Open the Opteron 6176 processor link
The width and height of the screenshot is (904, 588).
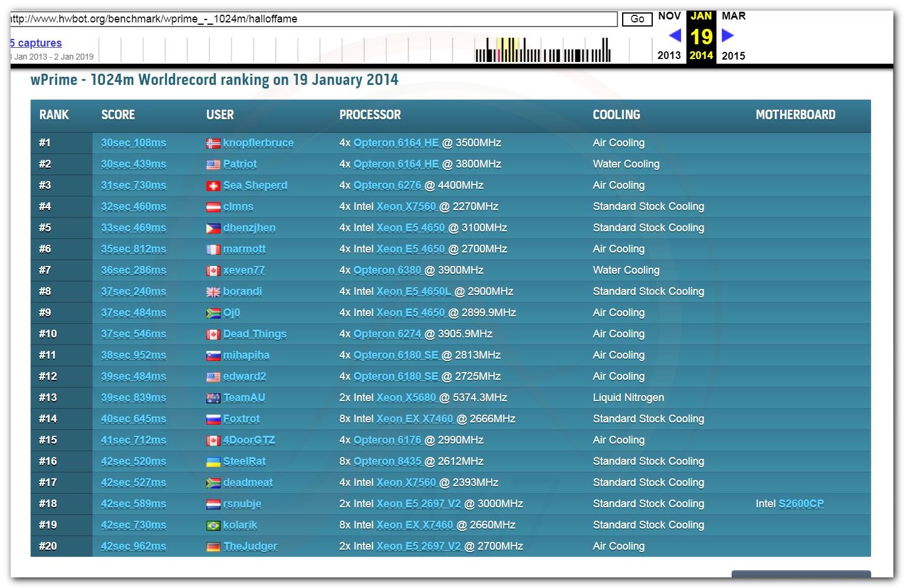coord(387,440)
